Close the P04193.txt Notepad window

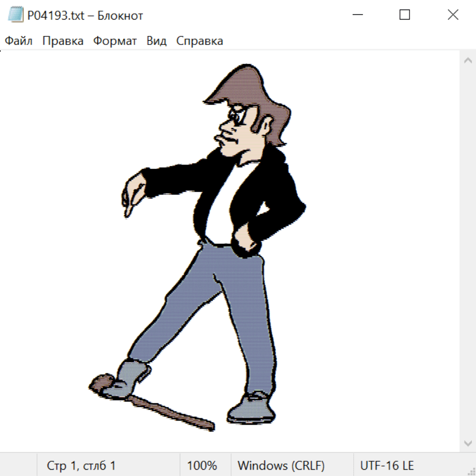(x=453, y=15)
